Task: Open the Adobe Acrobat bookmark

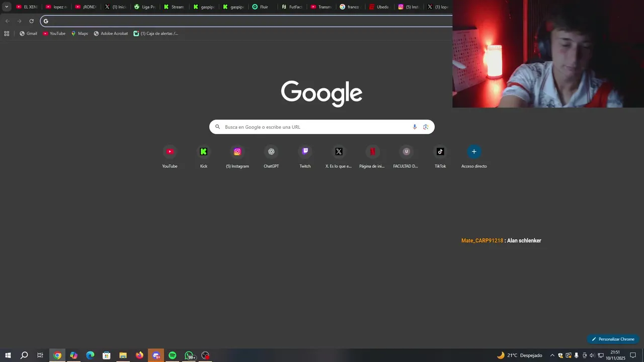Action: tap(111, 34)
